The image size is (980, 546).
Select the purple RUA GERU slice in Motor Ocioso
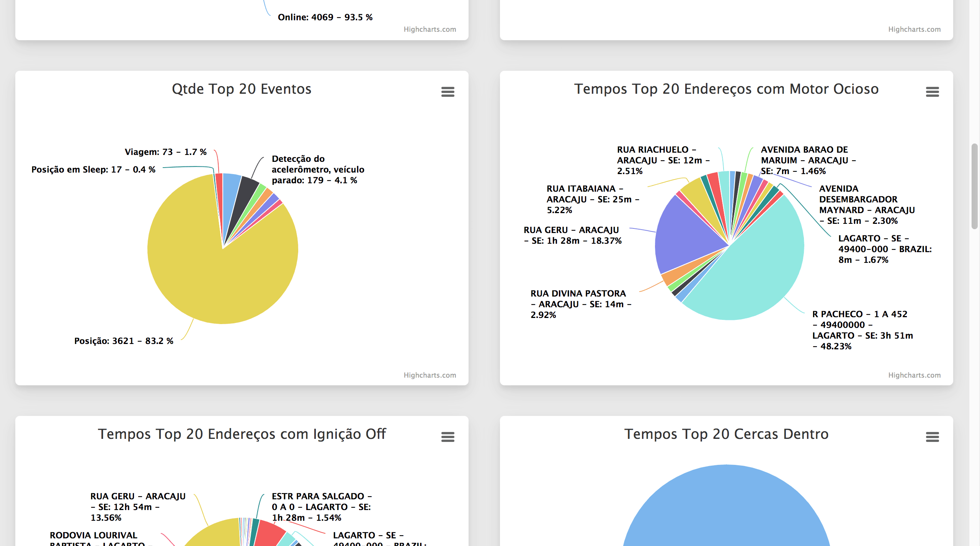(685, 237)
